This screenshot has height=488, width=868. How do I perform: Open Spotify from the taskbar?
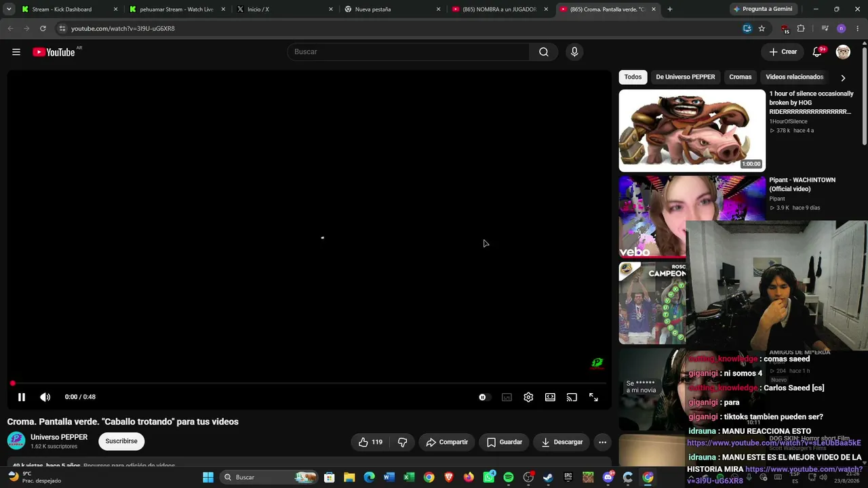tap(509, 477)
